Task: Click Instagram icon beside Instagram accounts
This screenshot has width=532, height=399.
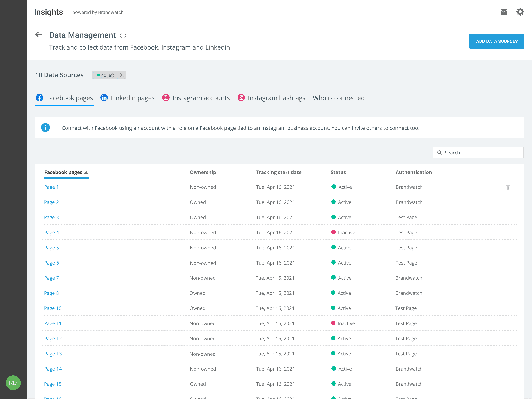Action: (166, 98)
